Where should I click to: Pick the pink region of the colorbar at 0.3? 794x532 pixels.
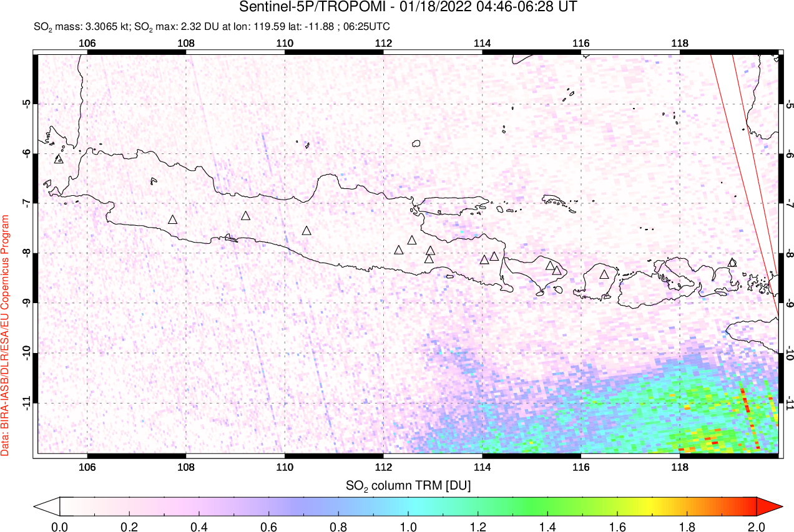[x=164, y=506]
